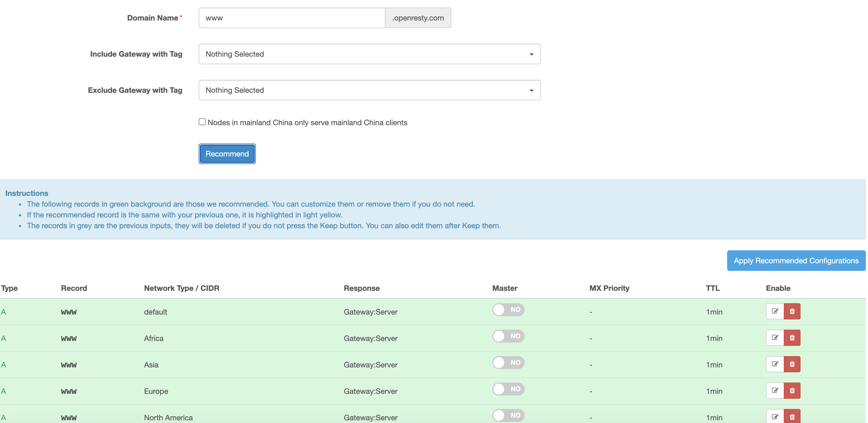868x423 pixels.
Task: Toggle Master switch for Asia record
Action: 508,363
